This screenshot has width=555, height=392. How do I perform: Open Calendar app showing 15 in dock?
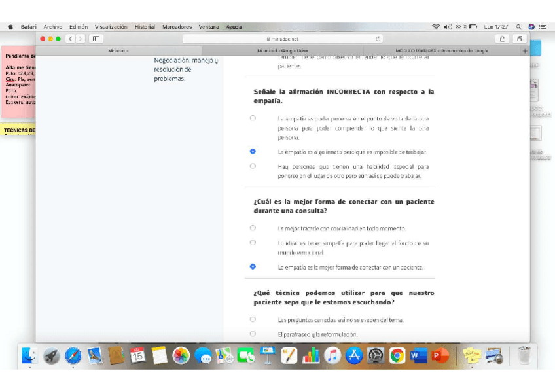137,355
